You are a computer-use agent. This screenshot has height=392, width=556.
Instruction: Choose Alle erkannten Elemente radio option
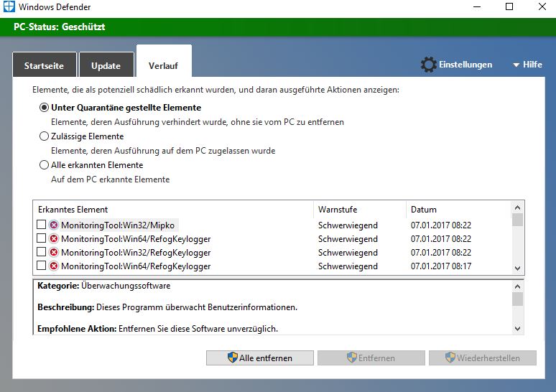coord(44,165)
